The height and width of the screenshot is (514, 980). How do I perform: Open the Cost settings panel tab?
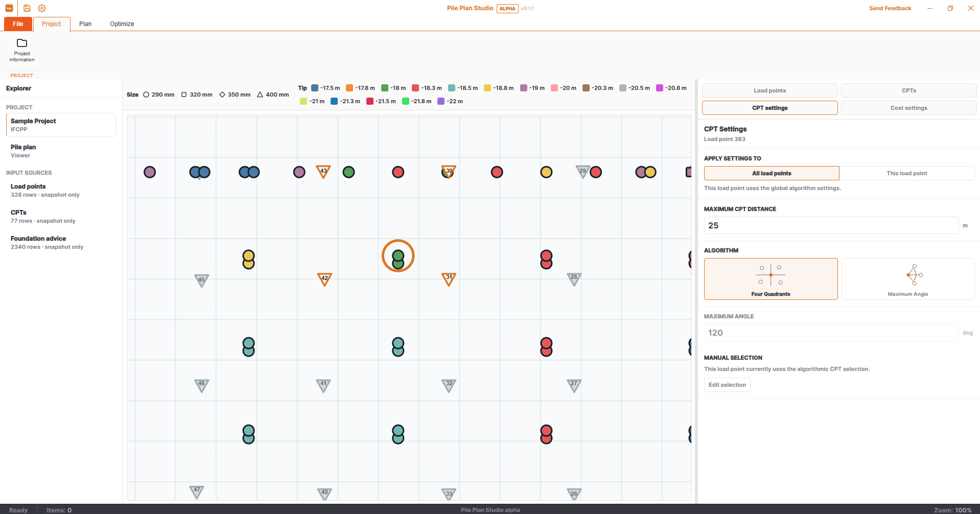(x=909, y=108)
